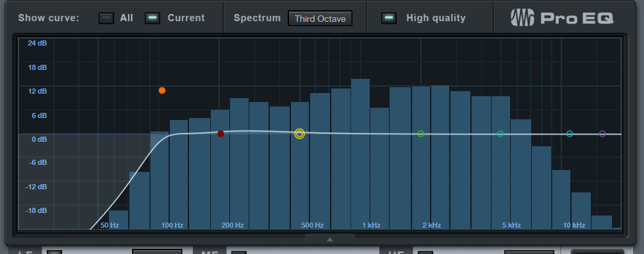Toggle the Show curve Current button
The height and width of the screenshot is (254, 644).
click(153, 18)
